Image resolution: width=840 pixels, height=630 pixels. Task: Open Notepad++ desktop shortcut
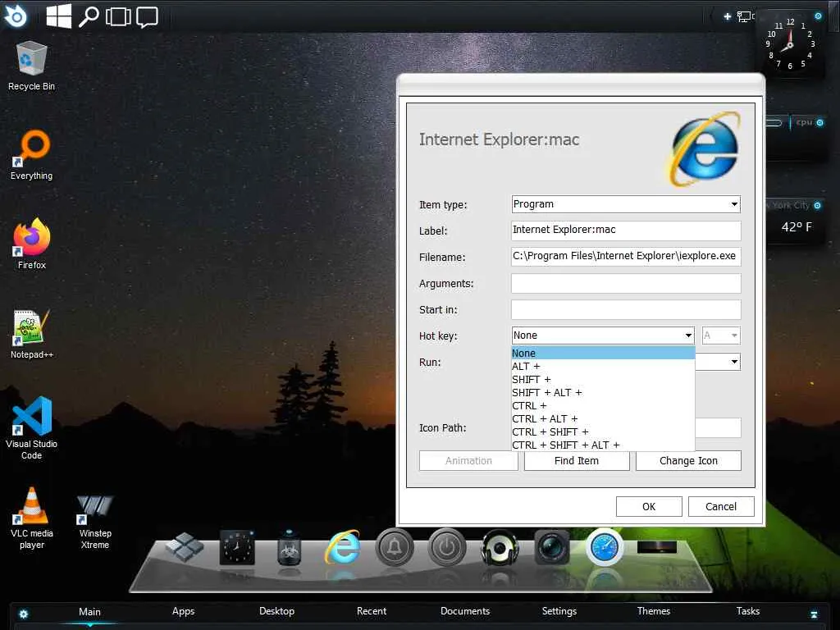click(x=32, y=333)
